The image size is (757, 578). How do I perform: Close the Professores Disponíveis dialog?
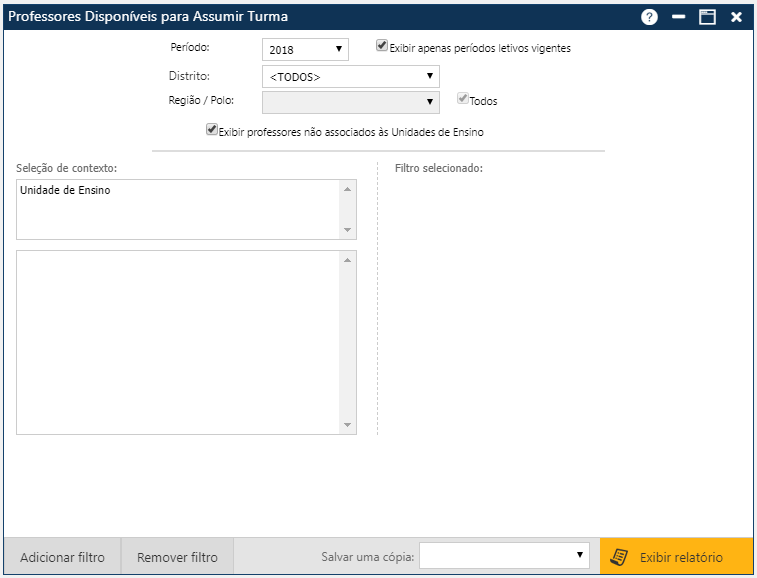[x=736, y=17]
